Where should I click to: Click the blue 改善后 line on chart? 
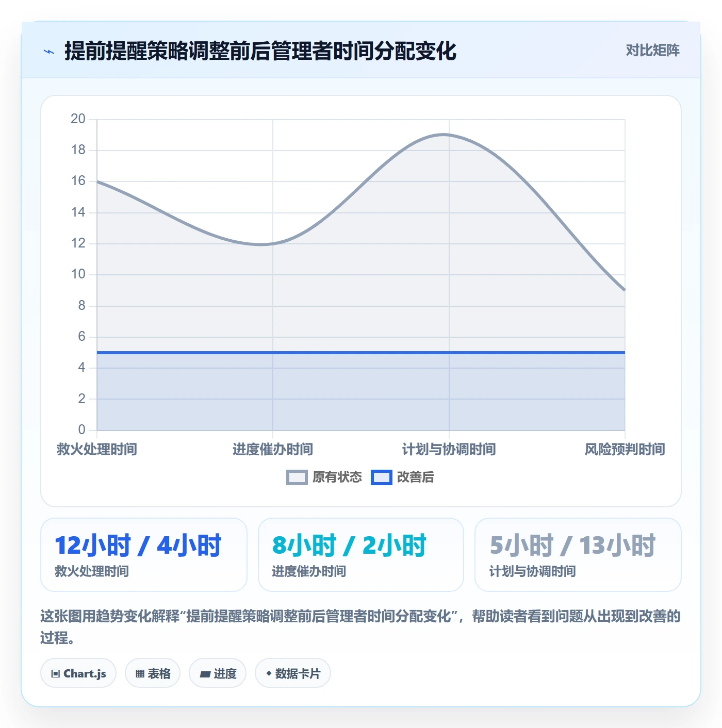click(361, 353)
